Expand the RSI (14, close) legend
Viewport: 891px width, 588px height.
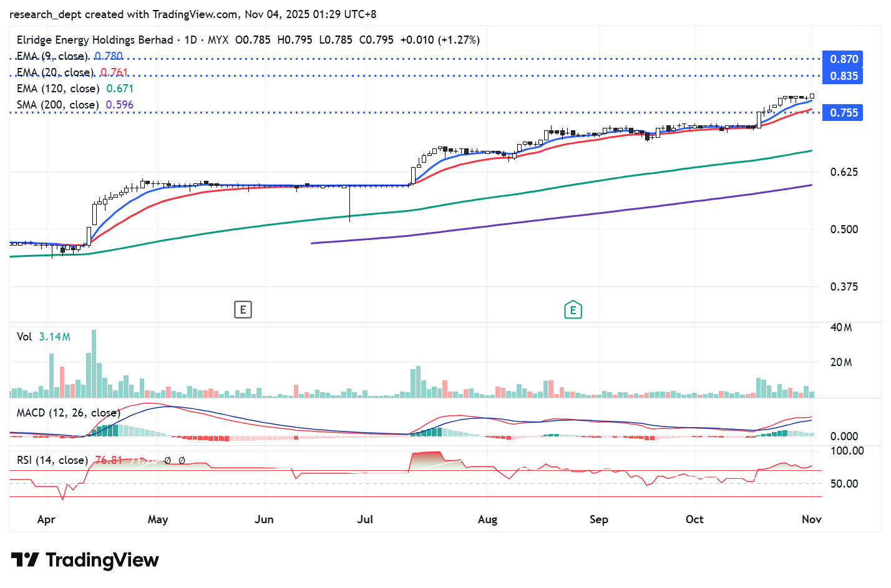52,460
